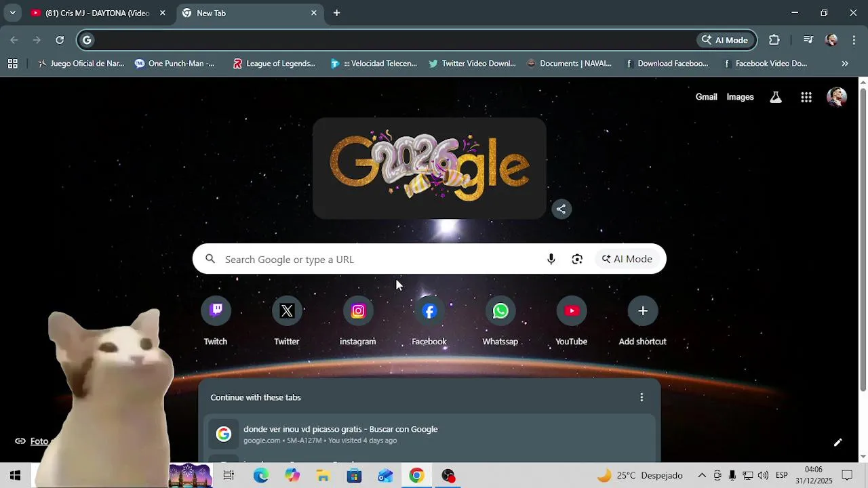Viewport: 868px width, 488px height.
Task: Click AI Mode in search box
Action: pyautogui.click(x=627, y=259)
